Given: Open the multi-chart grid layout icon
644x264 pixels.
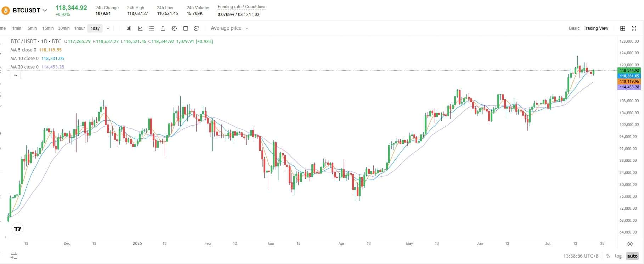Looking at the screenshot, I should coord(622,28).
